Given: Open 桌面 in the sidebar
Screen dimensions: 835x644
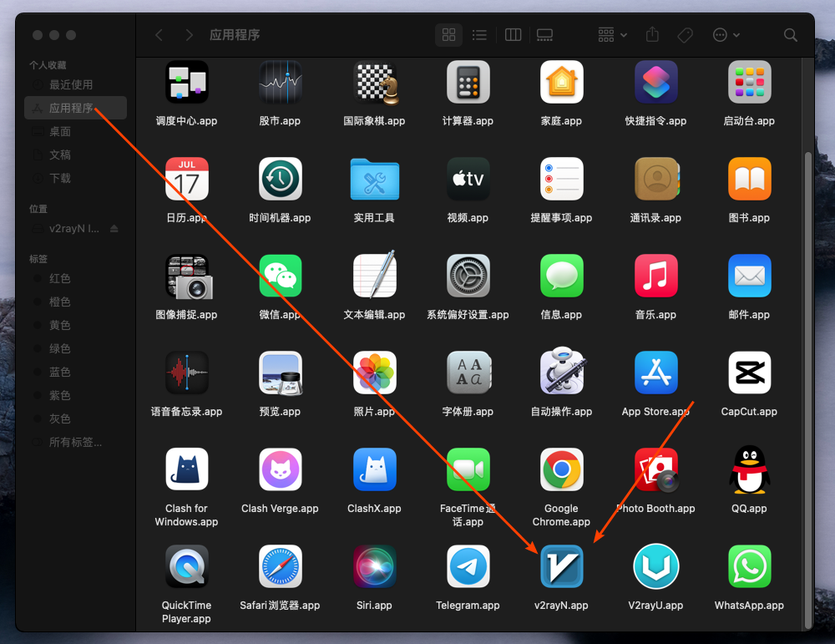Looking at the screenshot, I should [75, 132].
